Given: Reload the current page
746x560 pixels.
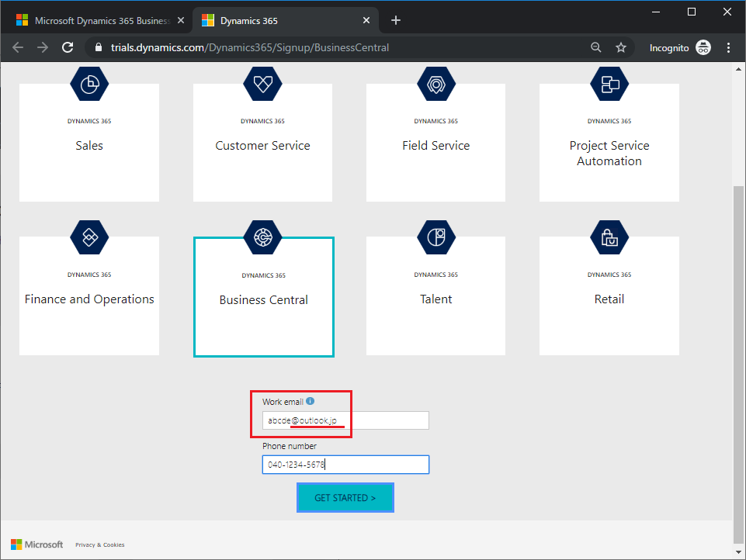Looking at the screenshot, I should 68,47.
